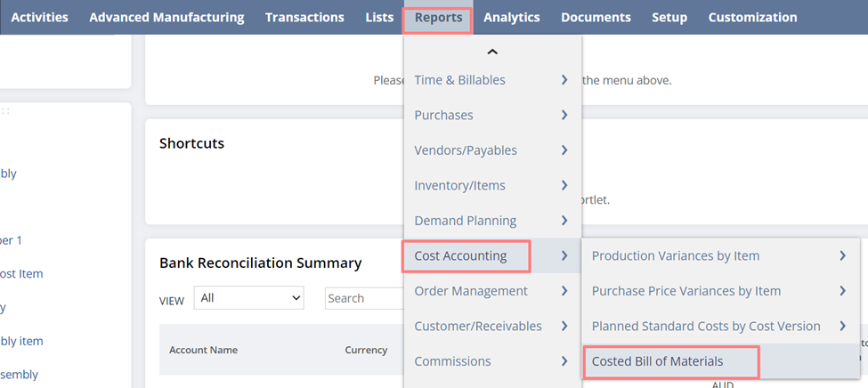Expand the Production Variances by Item arrow

coord(842,255)
